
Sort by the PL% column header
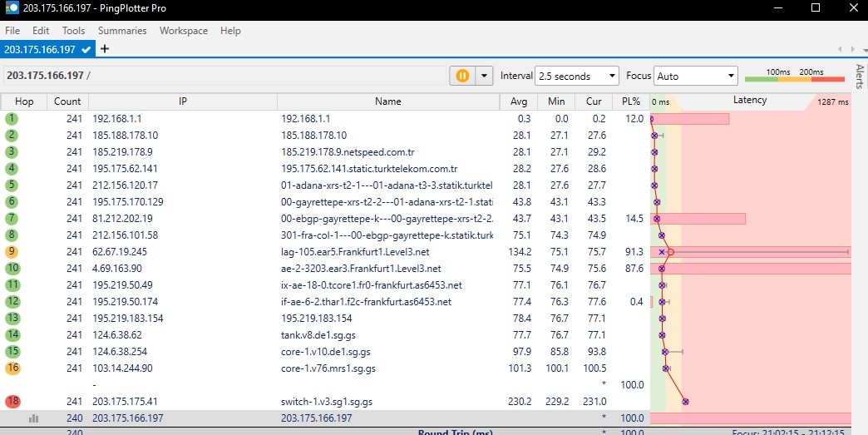tap(631, 101)
